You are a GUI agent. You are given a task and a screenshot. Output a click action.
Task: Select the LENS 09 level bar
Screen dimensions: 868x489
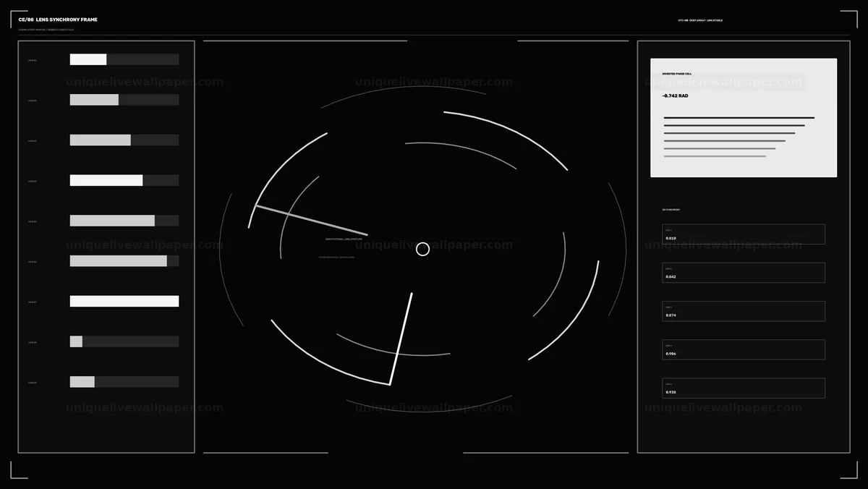[x=124, y=382]
